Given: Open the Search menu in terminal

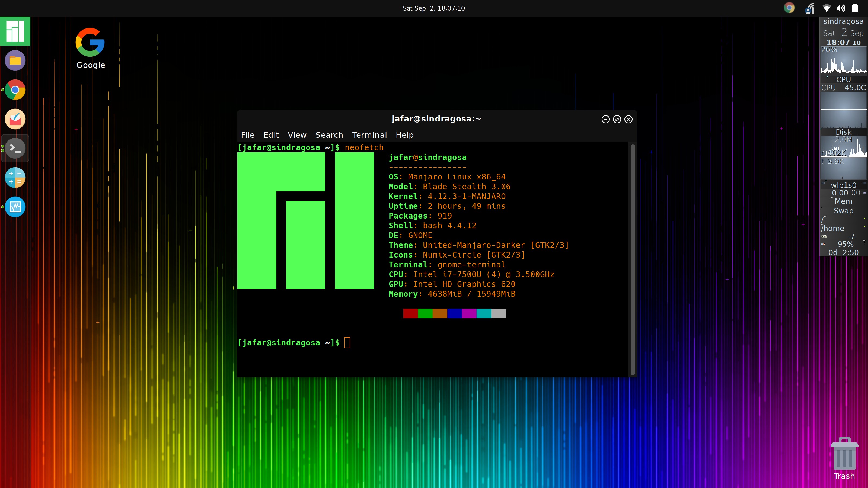Looking at the screenshot, I should tap(329, 135).
